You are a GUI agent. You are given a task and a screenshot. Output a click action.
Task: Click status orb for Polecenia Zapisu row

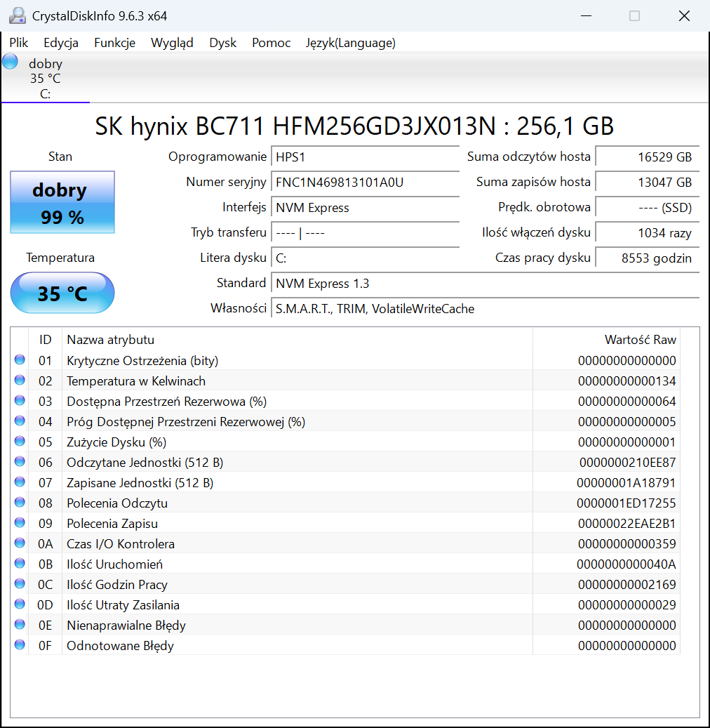coord(20,523)
